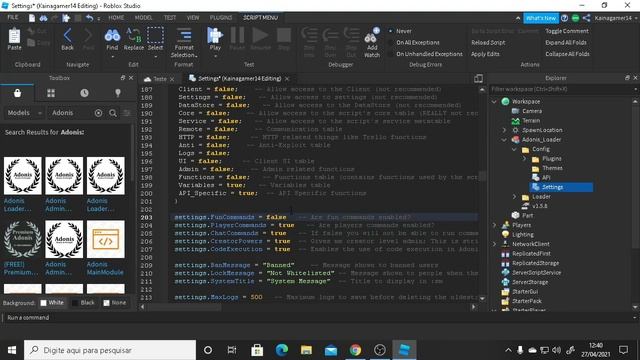The image size is (640, 360).
Task: Choose White background option
Action: pyautogui.click(x=52, y=303)
